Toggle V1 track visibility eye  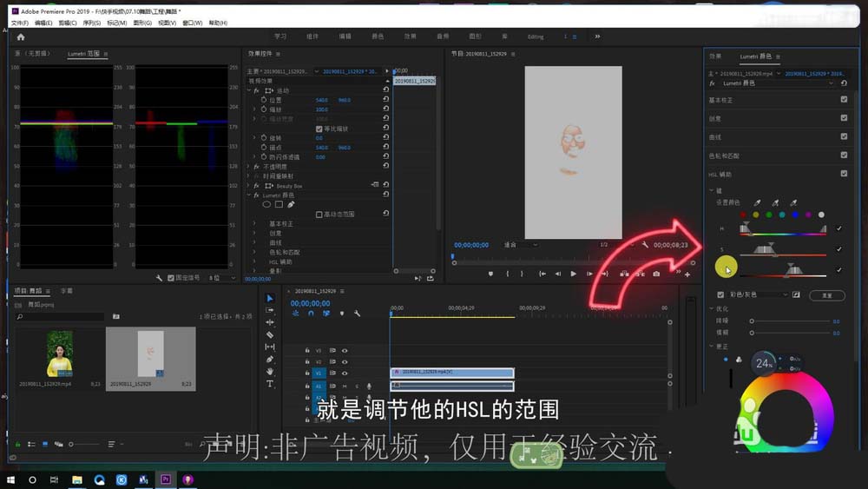tap(345, 373)
